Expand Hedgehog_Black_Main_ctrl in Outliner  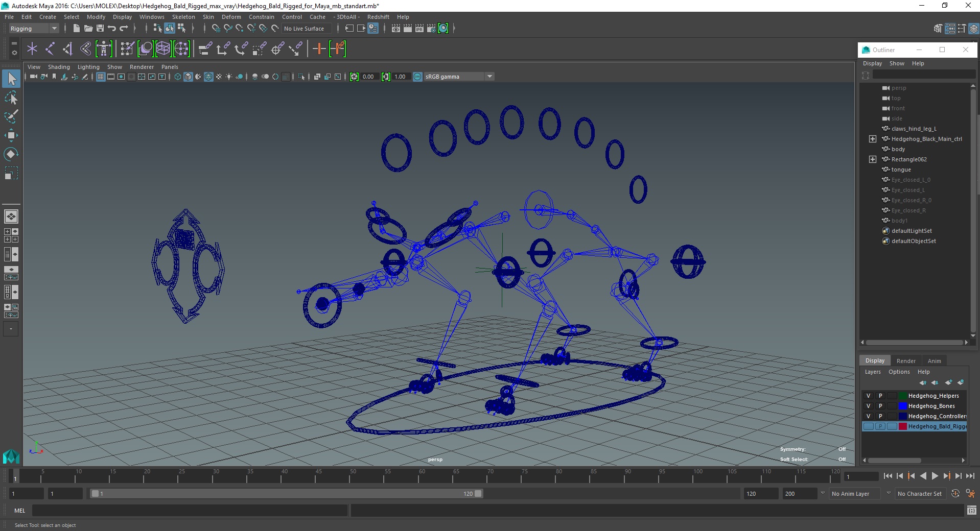coord(873,139)
